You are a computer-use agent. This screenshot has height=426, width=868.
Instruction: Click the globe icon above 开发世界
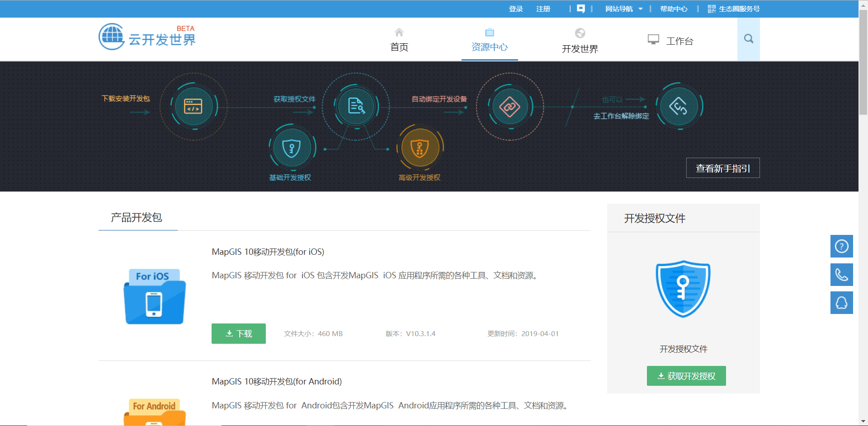[580, 33]
